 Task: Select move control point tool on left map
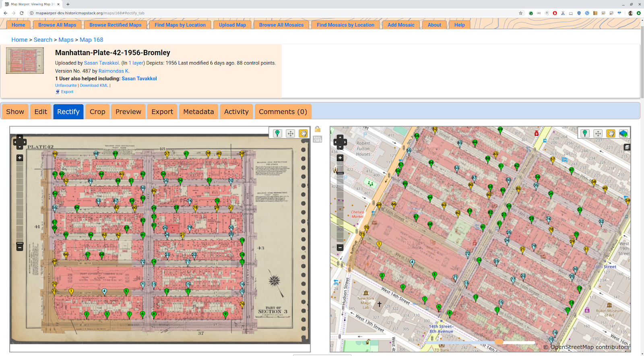click(291, 133)
